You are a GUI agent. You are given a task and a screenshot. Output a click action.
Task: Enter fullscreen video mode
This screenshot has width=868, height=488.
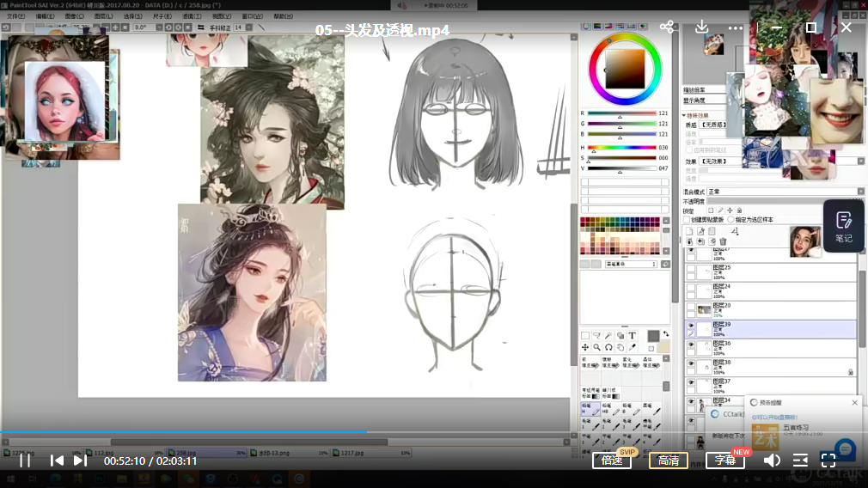pyautogui.click(x=828, y=461)
